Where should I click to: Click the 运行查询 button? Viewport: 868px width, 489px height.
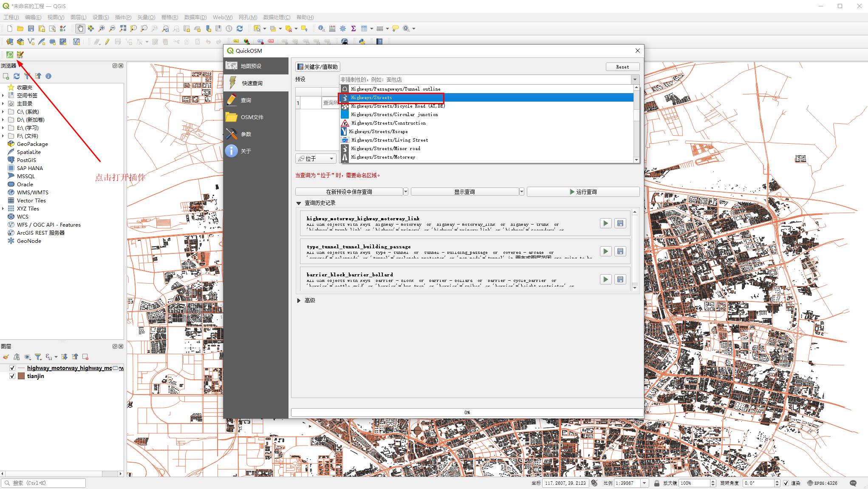(583, 192)
